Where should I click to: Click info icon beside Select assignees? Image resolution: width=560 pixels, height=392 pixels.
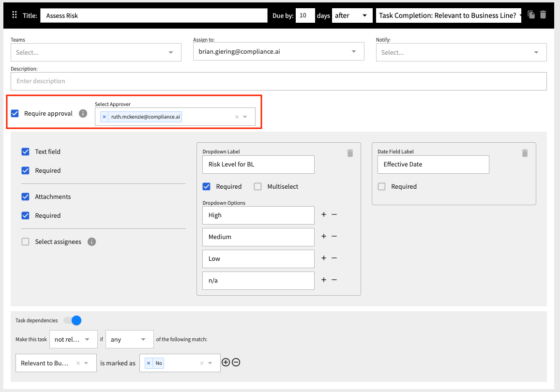coord(91,241)
